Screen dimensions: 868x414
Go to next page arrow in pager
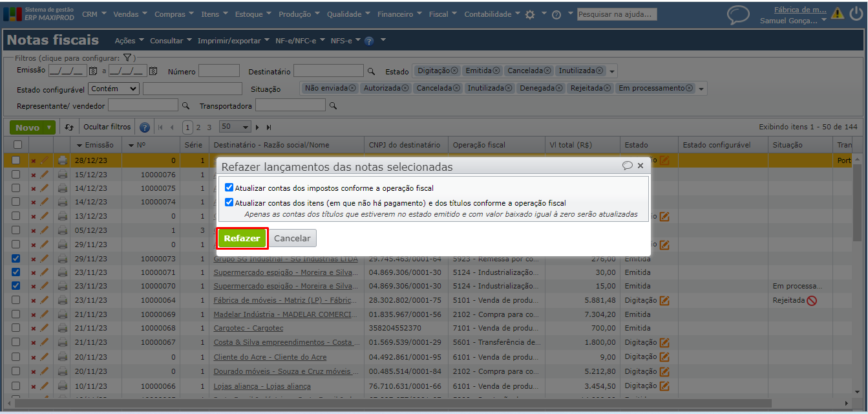[x=258, y=127]
